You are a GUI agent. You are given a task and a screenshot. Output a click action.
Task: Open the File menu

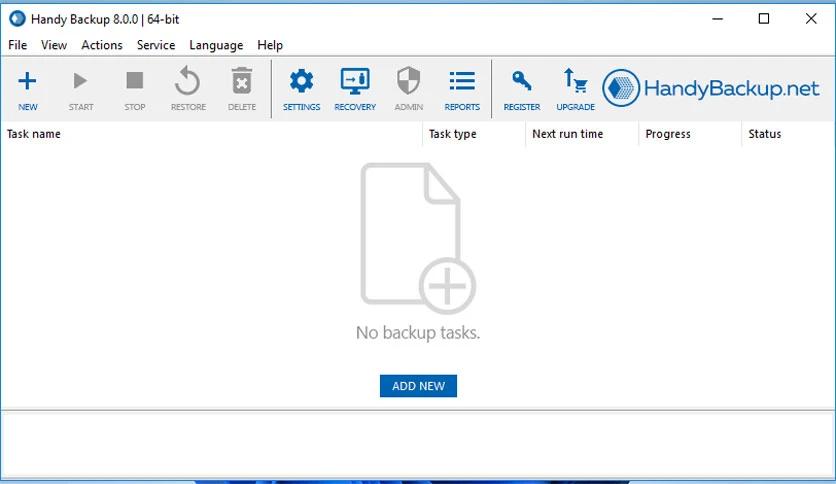click(18, 45)
